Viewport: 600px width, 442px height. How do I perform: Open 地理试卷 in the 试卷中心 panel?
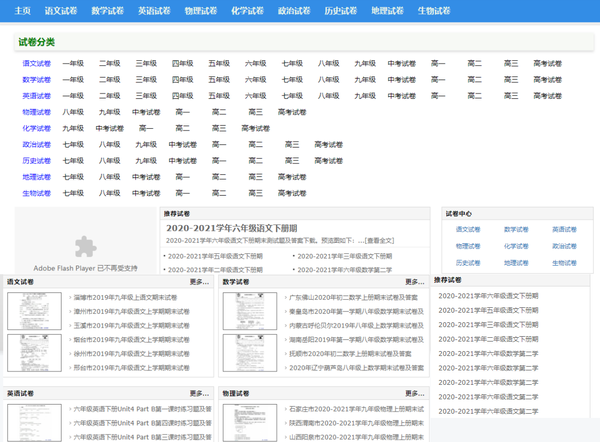516,263
